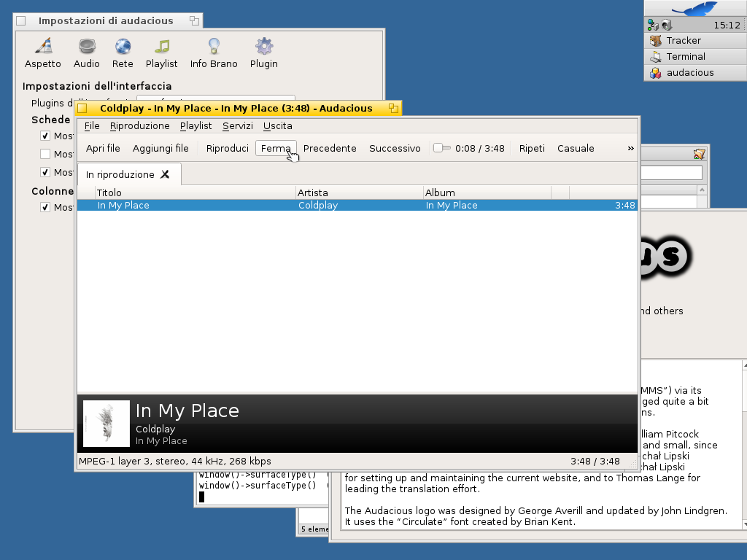Close the In riproduzione playlist tab
This screenshot has height=560, width=747.
tap(165, 174)
